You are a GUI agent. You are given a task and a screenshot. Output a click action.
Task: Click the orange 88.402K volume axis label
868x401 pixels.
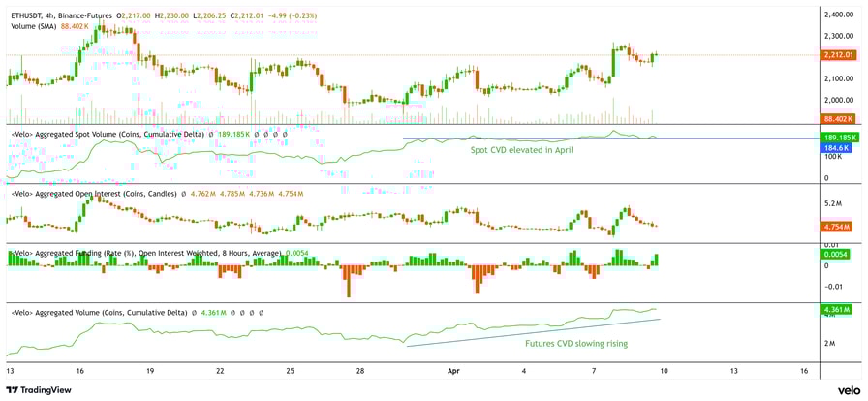click(837, 118)
